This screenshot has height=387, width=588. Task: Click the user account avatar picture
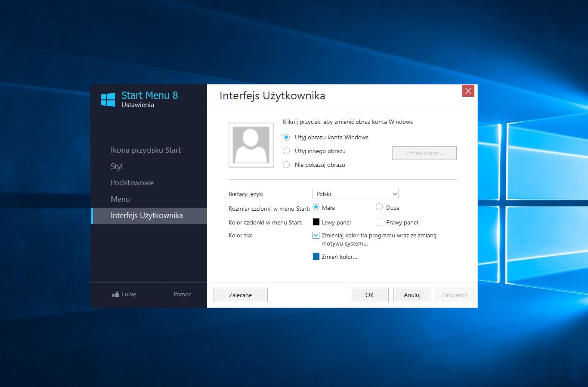[251, 145]
